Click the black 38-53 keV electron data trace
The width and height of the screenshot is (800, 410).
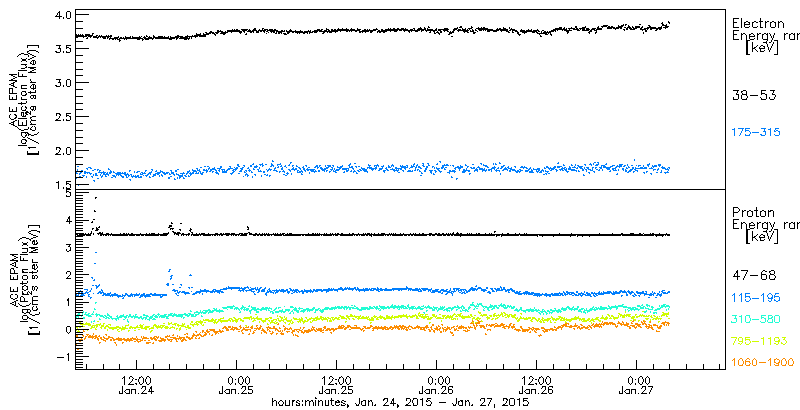pos(372,31)
